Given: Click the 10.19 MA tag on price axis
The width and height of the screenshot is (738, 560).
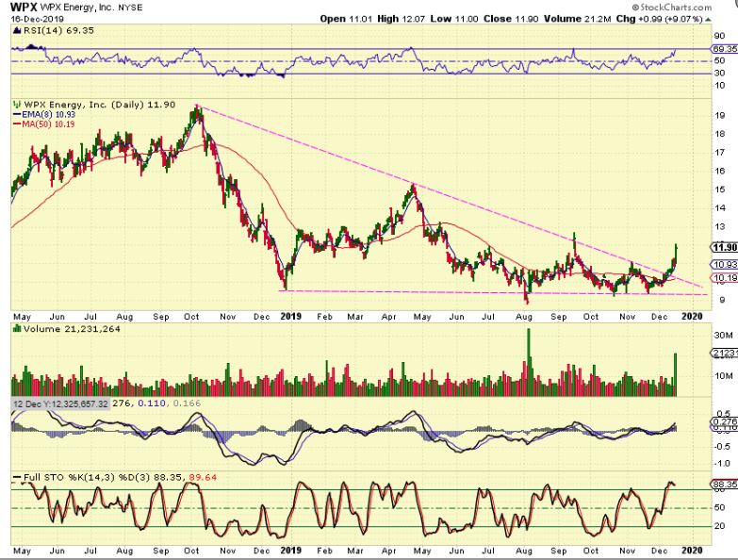Looking at the screenshot, I should click(x=725, y=278).
